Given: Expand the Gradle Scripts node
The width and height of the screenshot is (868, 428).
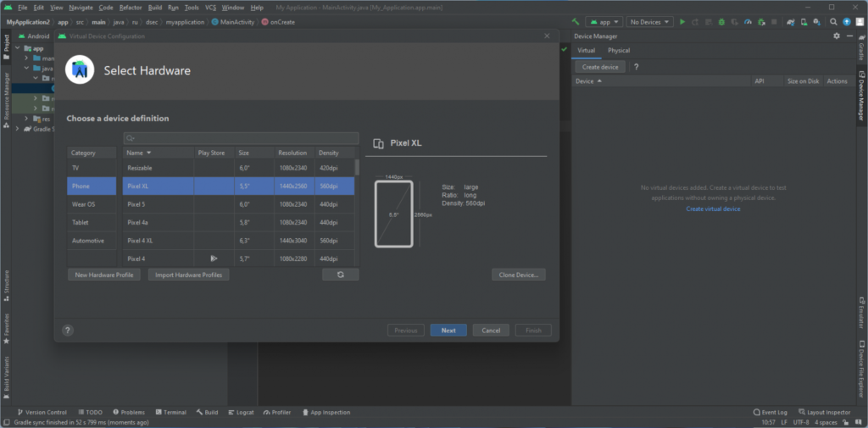Looking at the screenshot, I should (18, 129).
